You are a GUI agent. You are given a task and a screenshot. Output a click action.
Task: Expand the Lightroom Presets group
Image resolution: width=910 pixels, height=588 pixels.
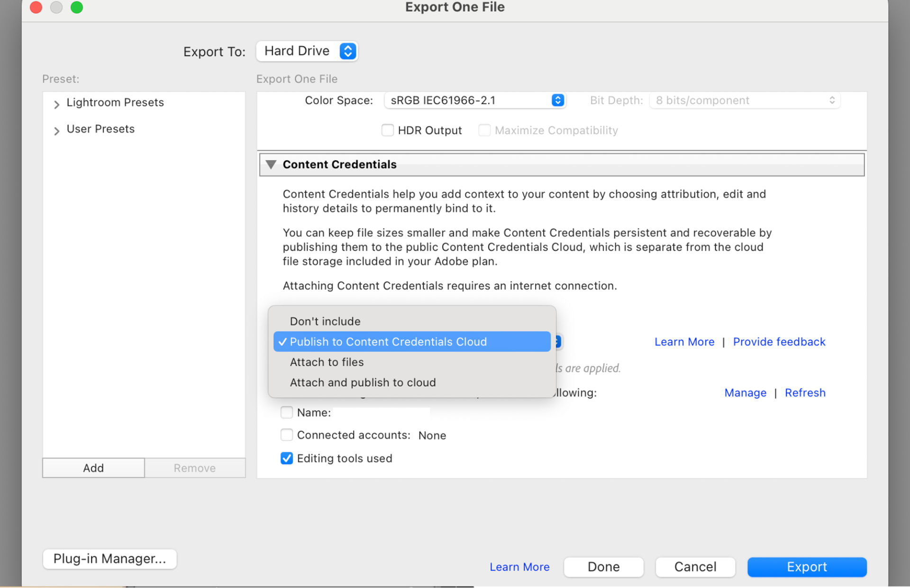(x=56, y=104)
